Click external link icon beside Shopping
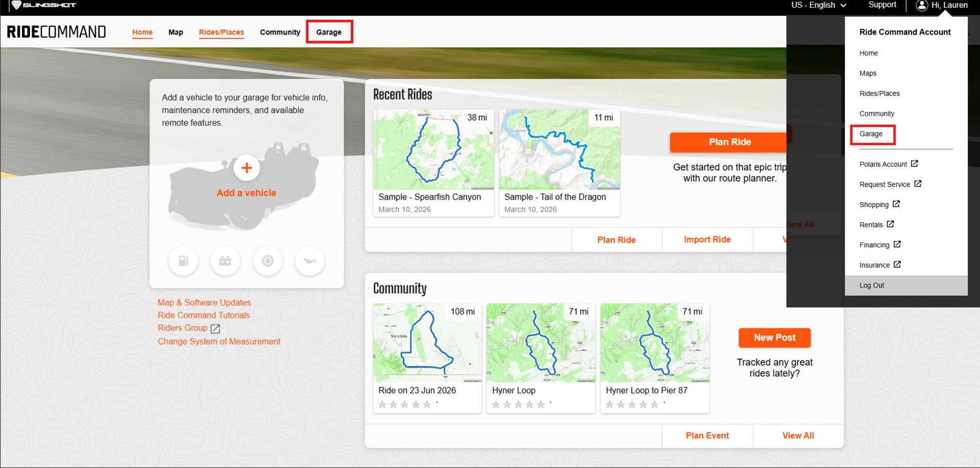 [x=896, y=204]
